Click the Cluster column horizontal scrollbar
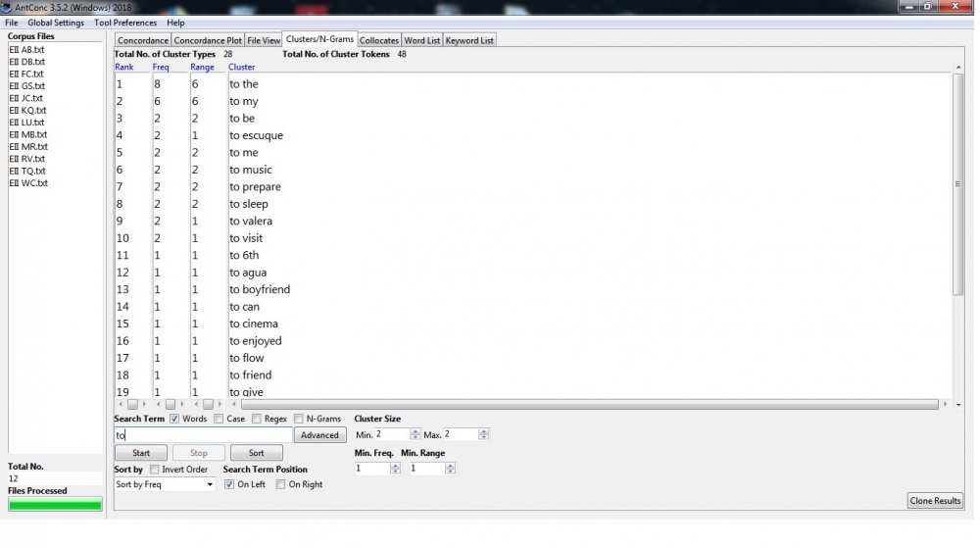 tap(589, 405)
